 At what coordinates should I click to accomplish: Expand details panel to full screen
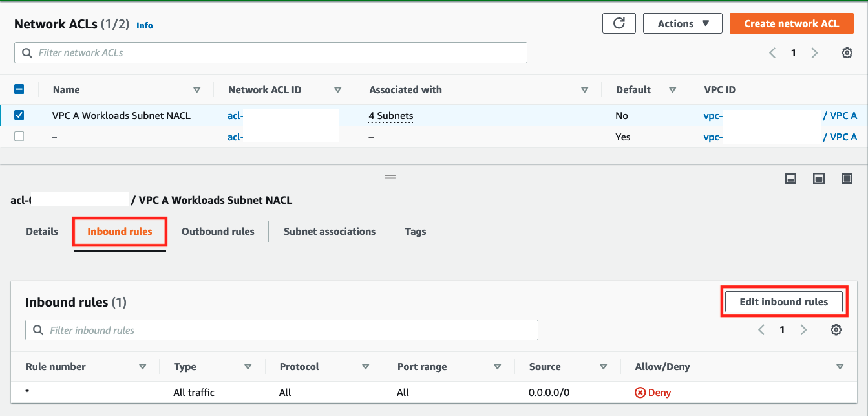(847, 179)
